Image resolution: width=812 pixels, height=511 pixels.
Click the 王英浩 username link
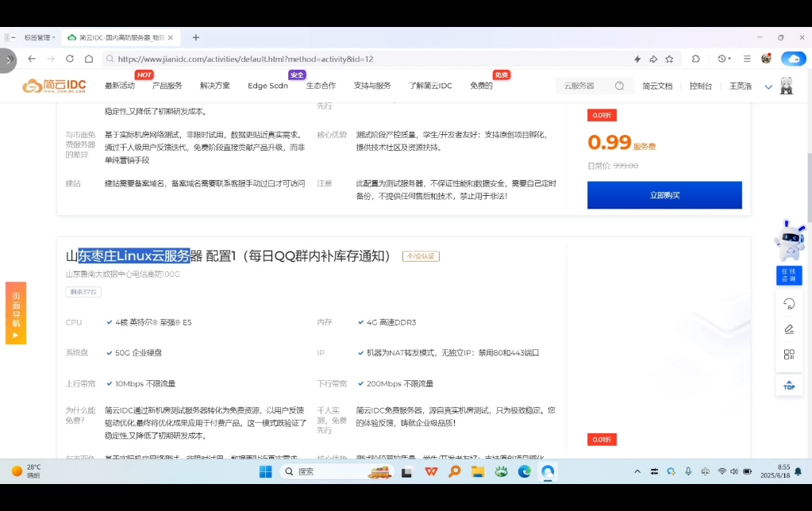pyautogui.click(x=741, y=86)
